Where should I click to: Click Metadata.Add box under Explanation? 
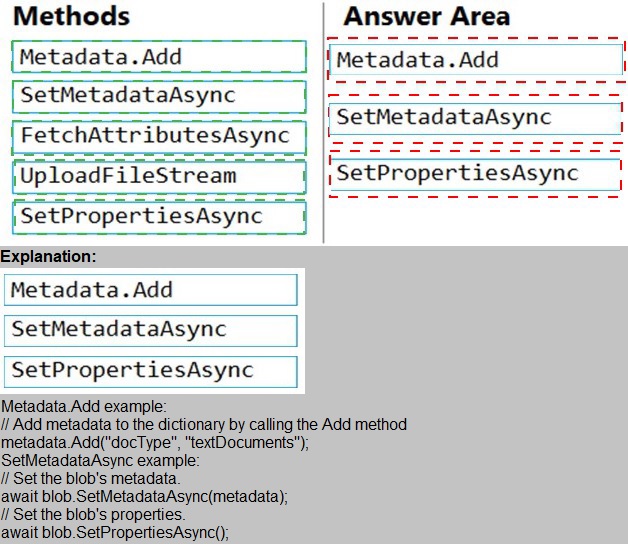(x=151, y=290)
